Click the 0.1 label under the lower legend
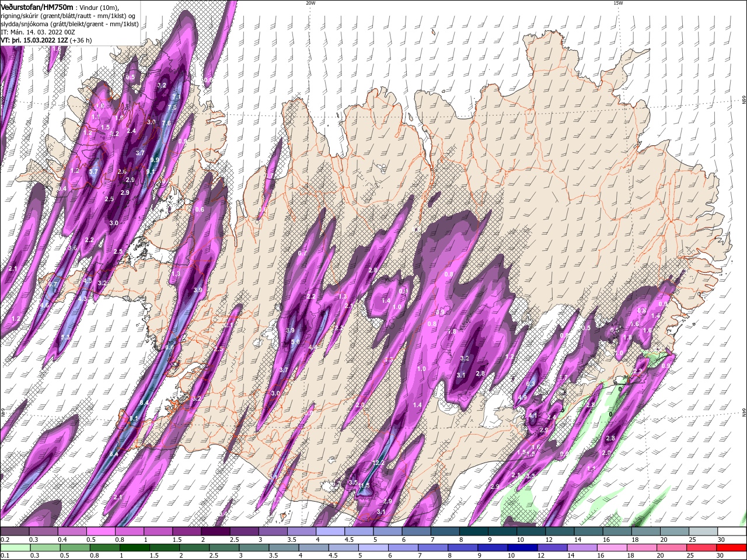 pos(4,555)
